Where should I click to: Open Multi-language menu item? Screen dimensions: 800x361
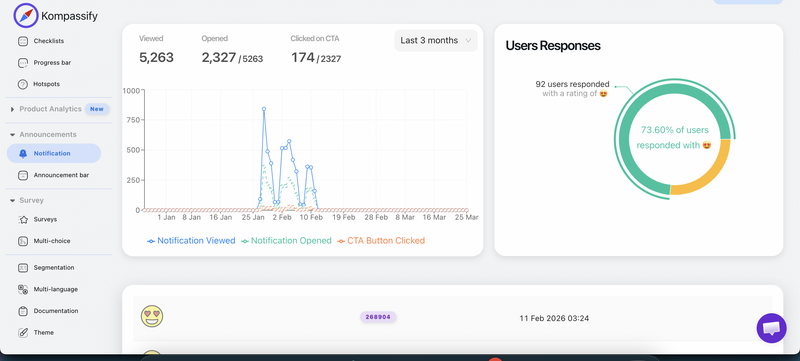coord(56,290)
